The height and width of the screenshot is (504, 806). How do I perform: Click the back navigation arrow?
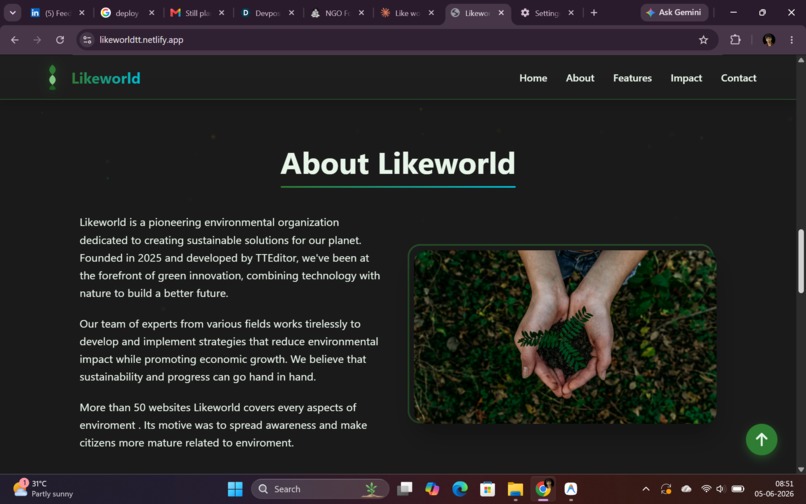pyautogui.click(x=14, y=40)
